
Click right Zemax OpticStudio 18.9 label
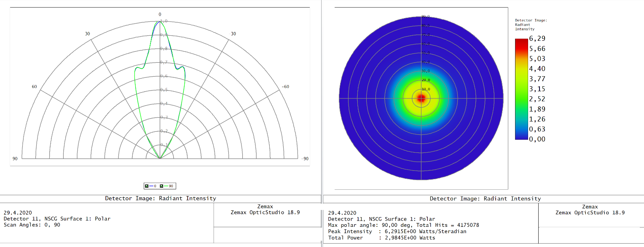coord(590,212)
